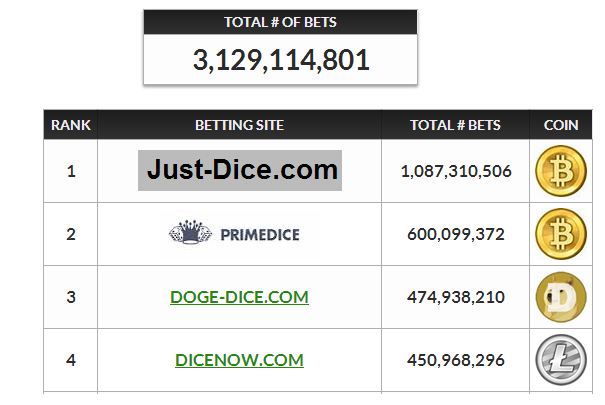Sort by the BETTING SITE column header
Screen dimensions: 605x405
[x=240, y=125]
